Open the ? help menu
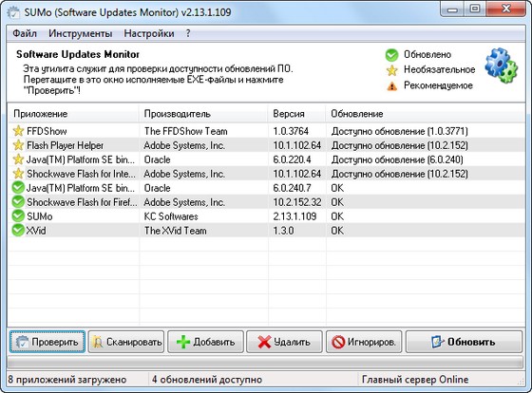This screenshot has width=532, height=393. coord(188,33)
